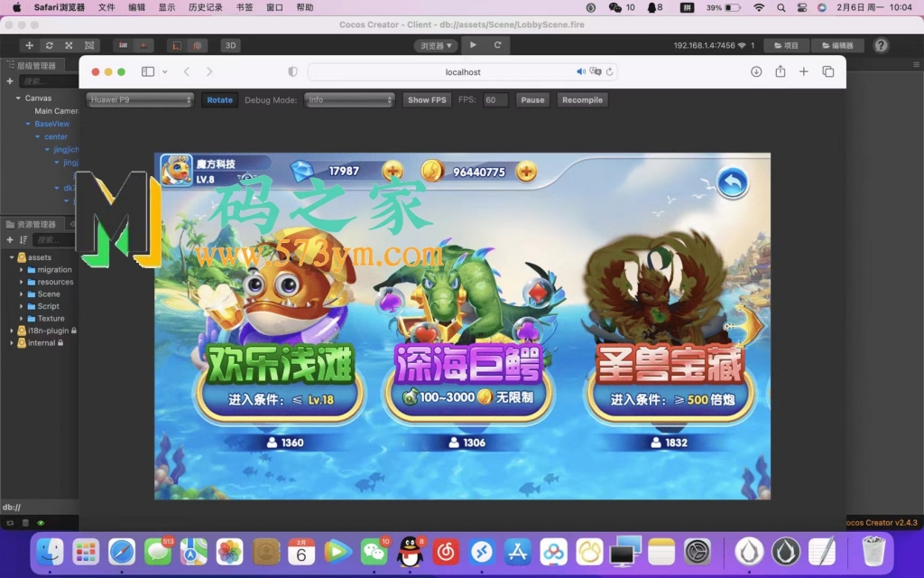Open the 编辑 menu in menu bar
This screenshot has height=578, width=924.
click(137, 7)
